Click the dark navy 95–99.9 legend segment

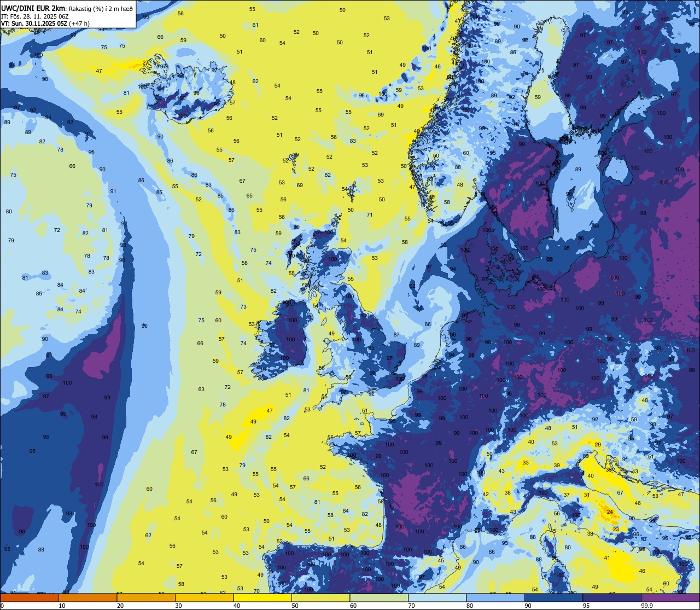[612, 598]
